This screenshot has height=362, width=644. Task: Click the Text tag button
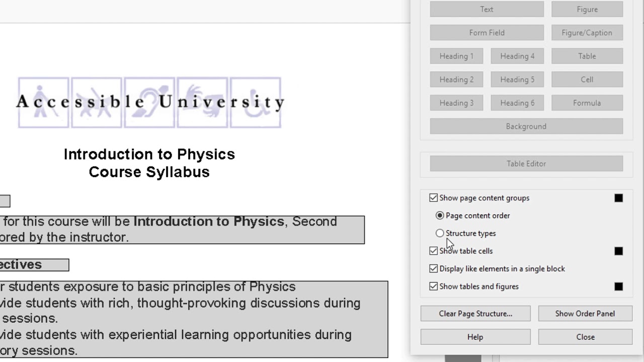coord(487,9)
